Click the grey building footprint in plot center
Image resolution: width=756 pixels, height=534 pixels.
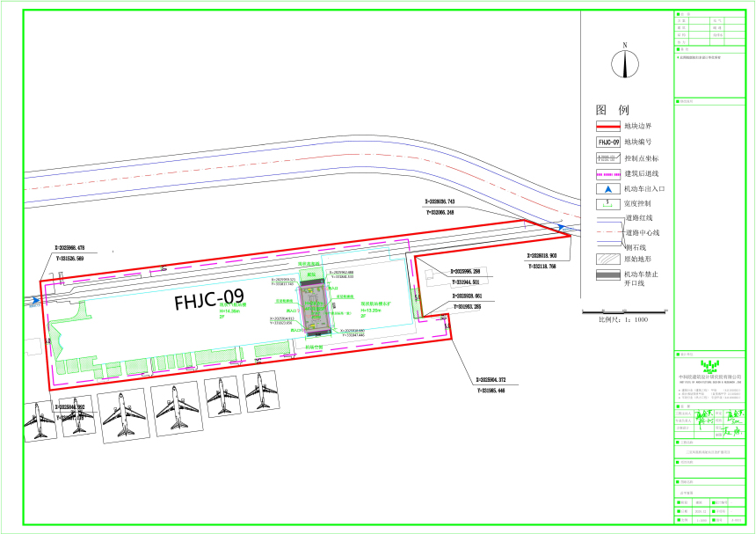(x=315, y=309)
